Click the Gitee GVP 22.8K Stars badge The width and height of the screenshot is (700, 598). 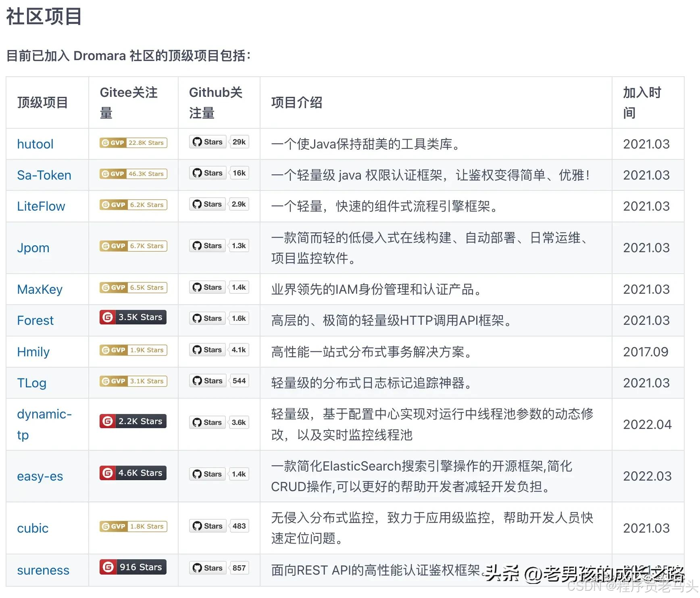click(x=133, y=142)
